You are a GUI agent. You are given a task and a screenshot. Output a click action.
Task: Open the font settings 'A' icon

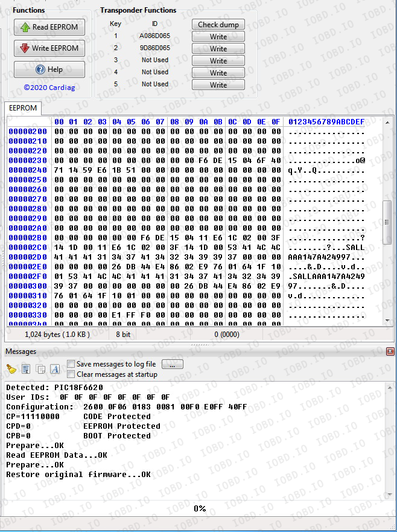54,369
